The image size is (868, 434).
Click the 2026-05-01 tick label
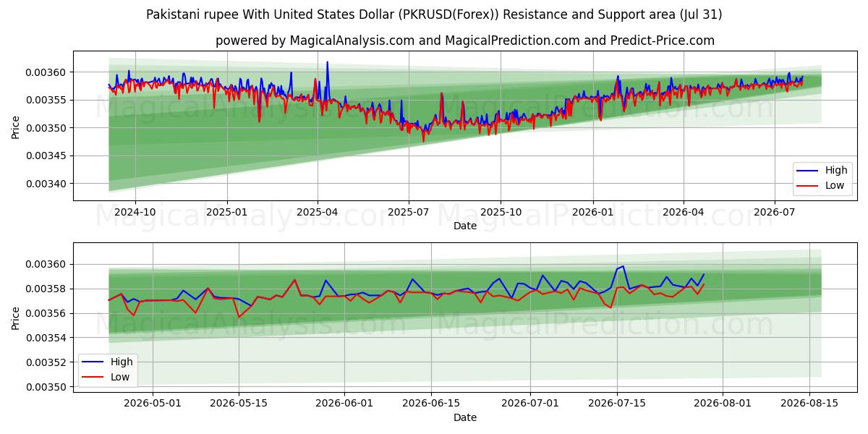point(153,404)
